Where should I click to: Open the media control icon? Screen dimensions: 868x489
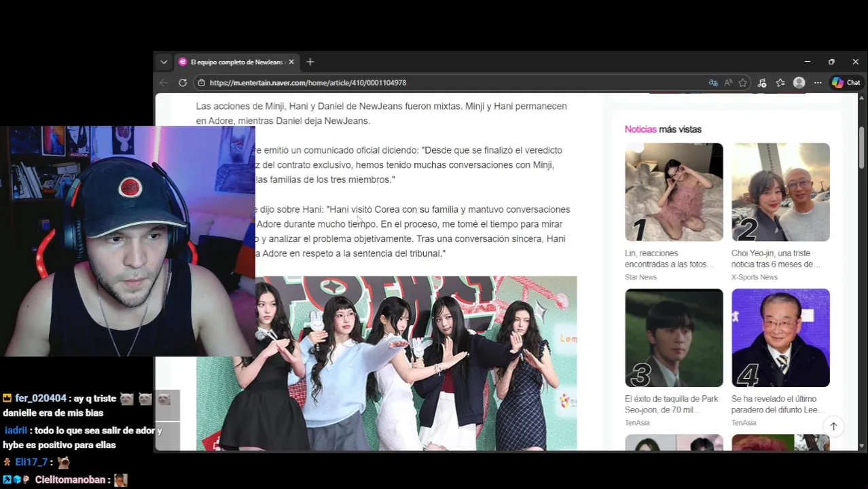point(762,83)
